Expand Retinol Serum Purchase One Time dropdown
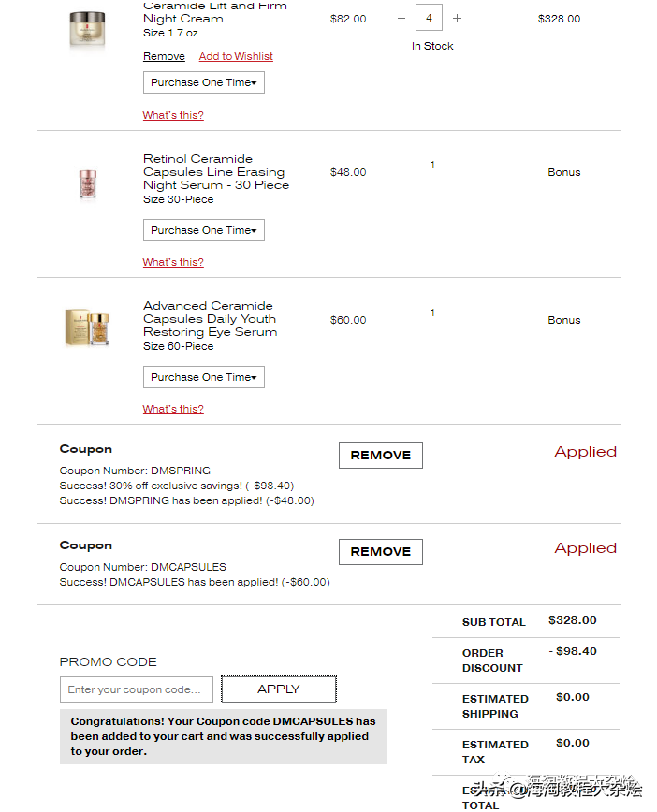 [x=204, y=230]
